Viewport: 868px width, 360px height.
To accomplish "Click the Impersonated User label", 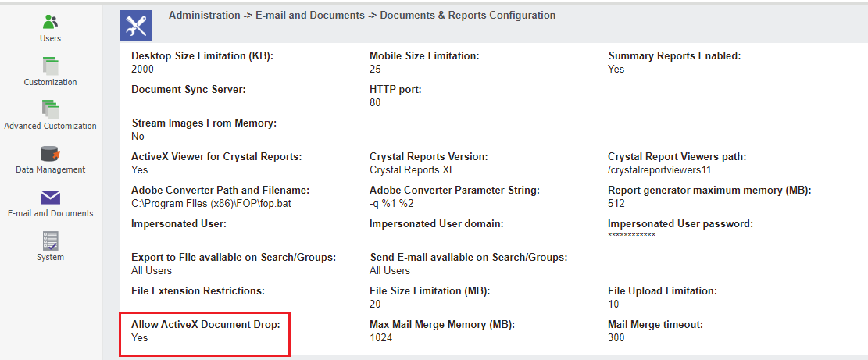I will click(180, 224).
